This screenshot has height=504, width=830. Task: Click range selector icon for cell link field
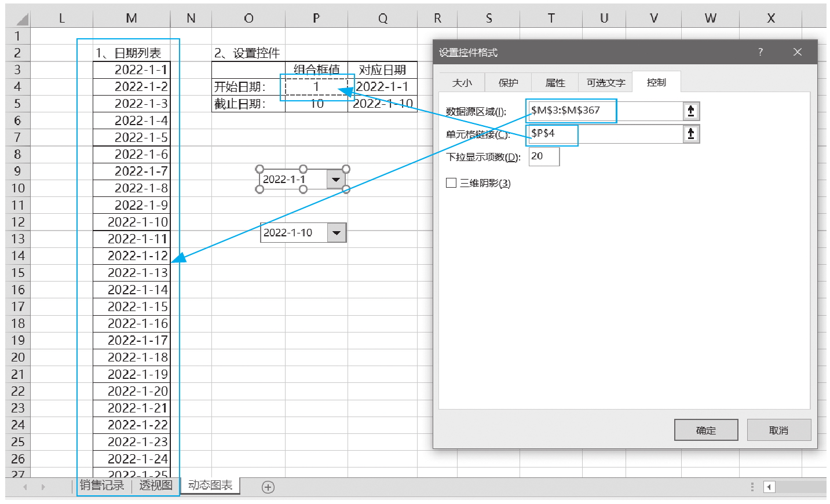pyautogui.click(x=690, y=134)
